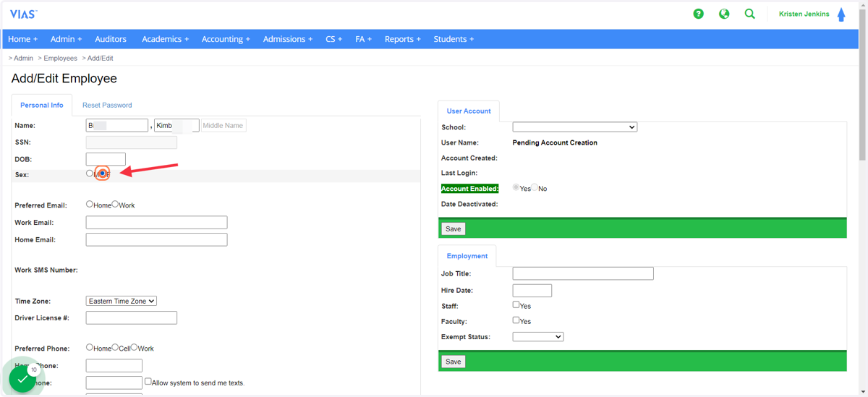
Task: Select the F sex radio button
Action: pyautogui.click(x=103, y=174)
